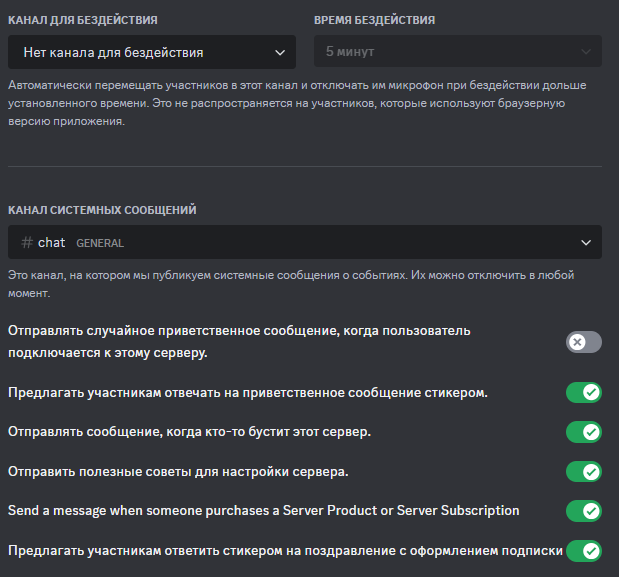The height and width of the screenshot is (577, 619).
Task: Click chevron arrow of system messages channel selector
Action: tap(585, 242)
